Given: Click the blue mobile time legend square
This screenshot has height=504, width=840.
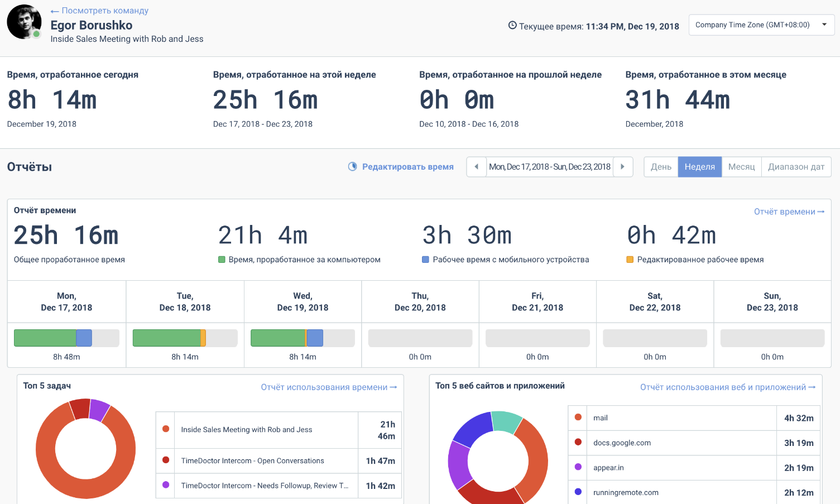Looking at the screenshot, I should click(x=425, y=260).
